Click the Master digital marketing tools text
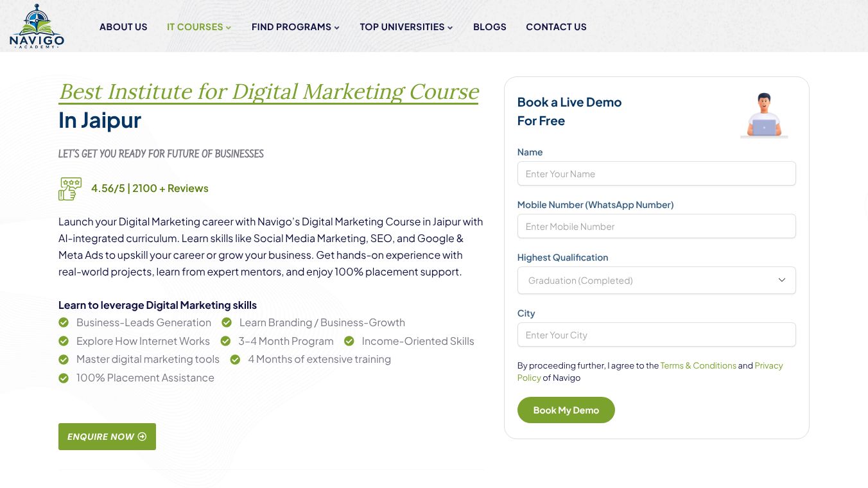The image size is (868, 488). tap(148, 359)
